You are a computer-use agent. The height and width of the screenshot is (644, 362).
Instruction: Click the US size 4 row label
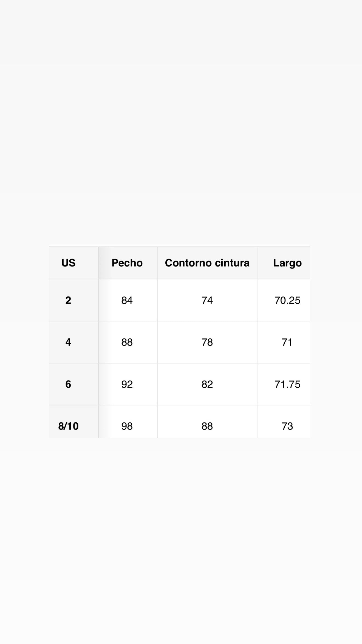pyautogui.click(x=68, y=342)
